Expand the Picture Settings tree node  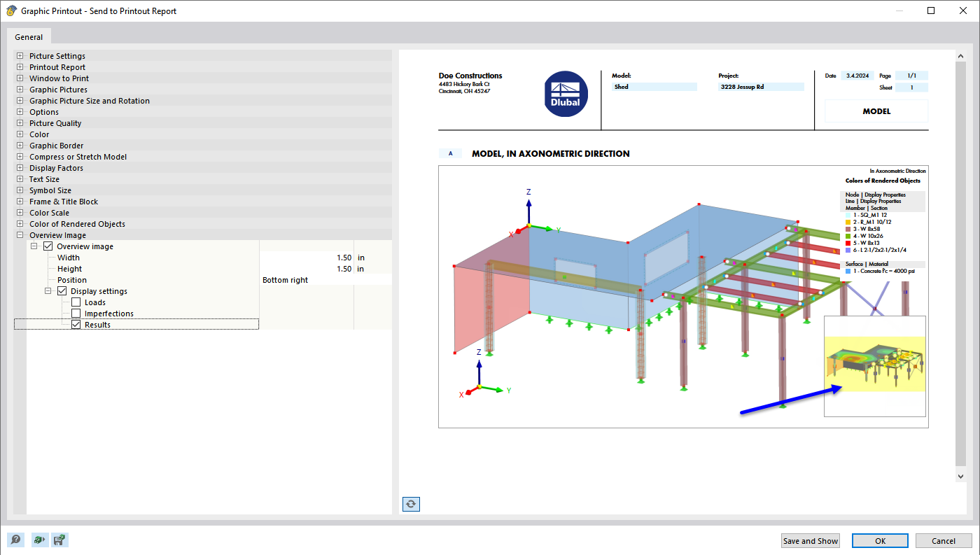[x=19, y=55]
